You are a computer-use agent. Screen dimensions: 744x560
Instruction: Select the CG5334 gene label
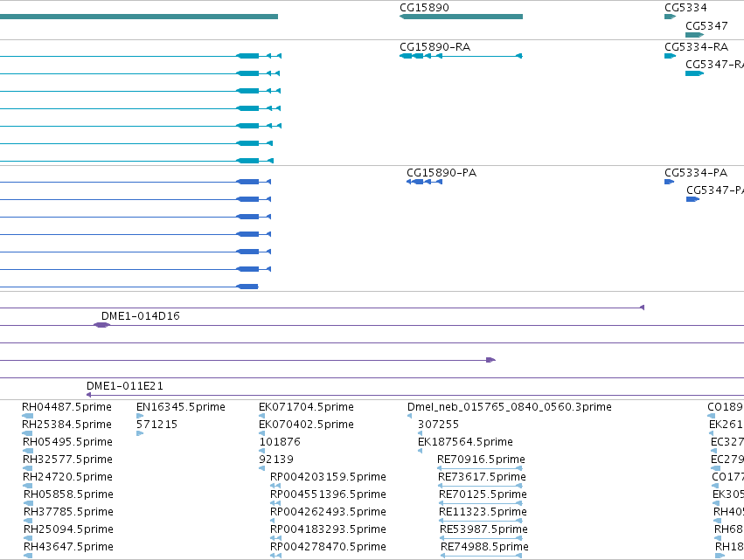685,8
